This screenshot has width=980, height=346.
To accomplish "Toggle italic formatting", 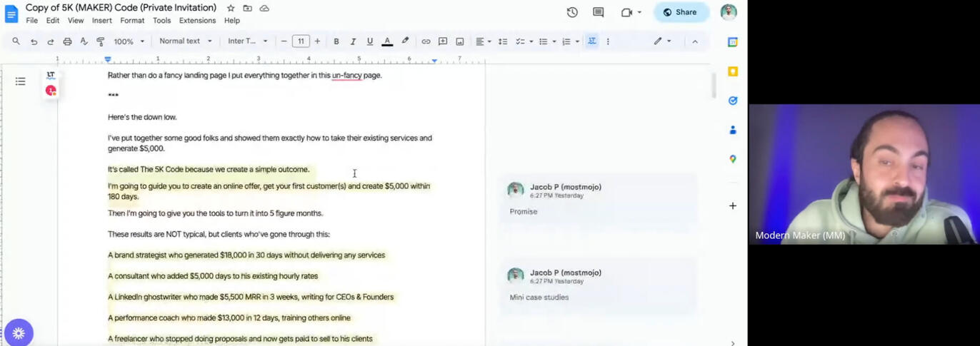I will tap(353, 41).
